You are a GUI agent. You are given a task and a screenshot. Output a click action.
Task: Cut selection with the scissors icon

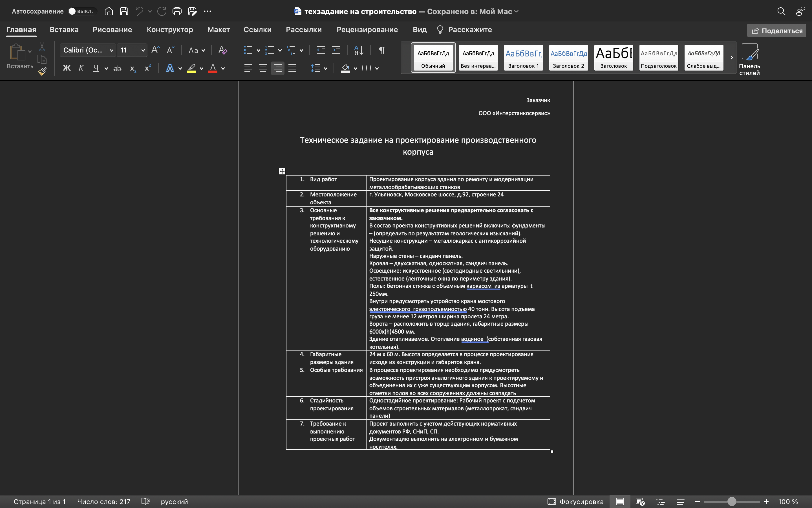[x=42, y=47]
